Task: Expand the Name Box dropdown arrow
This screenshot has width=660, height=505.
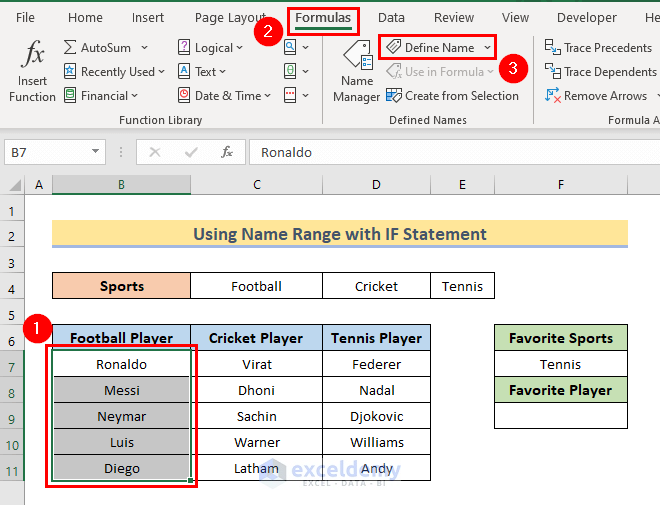Action: pos(96,153)
